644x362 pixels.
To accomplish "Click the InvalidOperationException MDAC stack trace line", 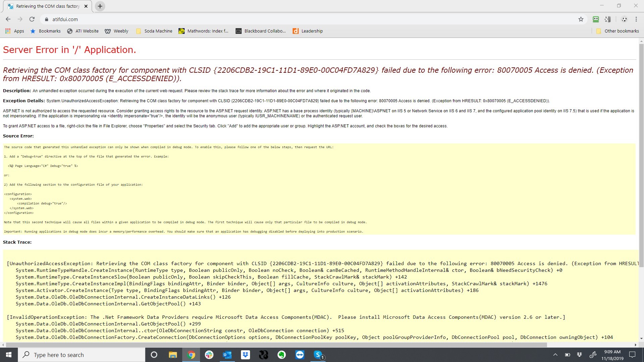I will [286, 317].
